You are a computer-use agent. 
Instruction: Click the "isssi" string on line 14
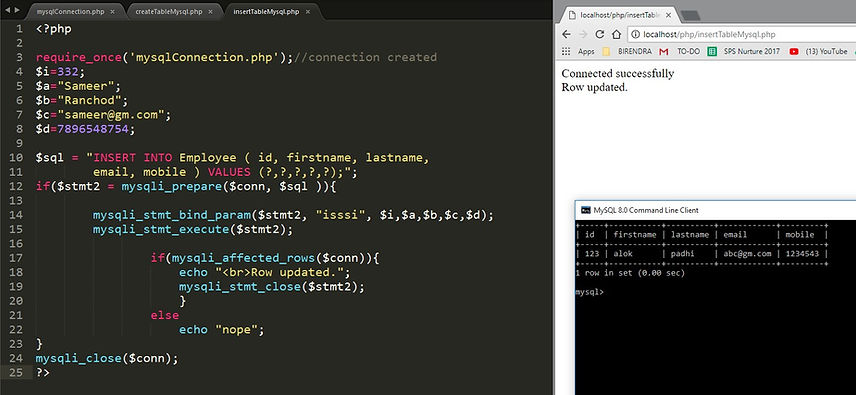click(341, 215)
